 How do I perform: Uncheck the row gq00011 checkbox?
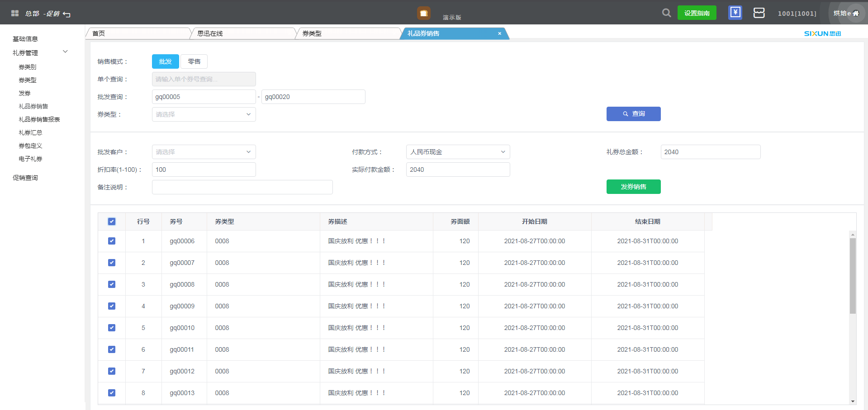pos(112,349)
